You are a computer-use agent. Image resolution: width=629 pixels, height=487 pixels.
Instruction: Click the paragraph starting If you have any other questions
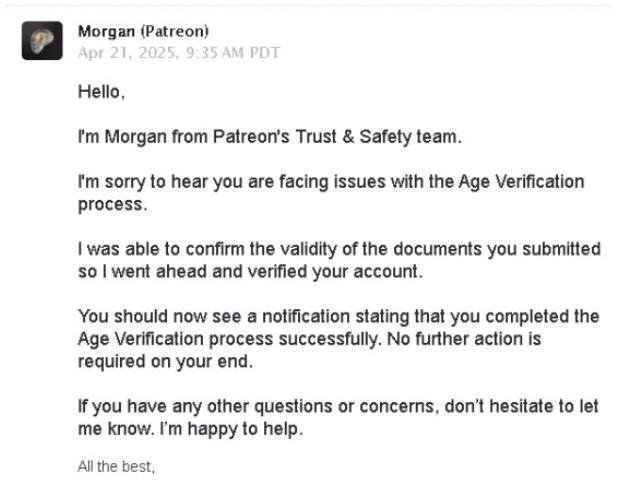[x=338, y=418]
